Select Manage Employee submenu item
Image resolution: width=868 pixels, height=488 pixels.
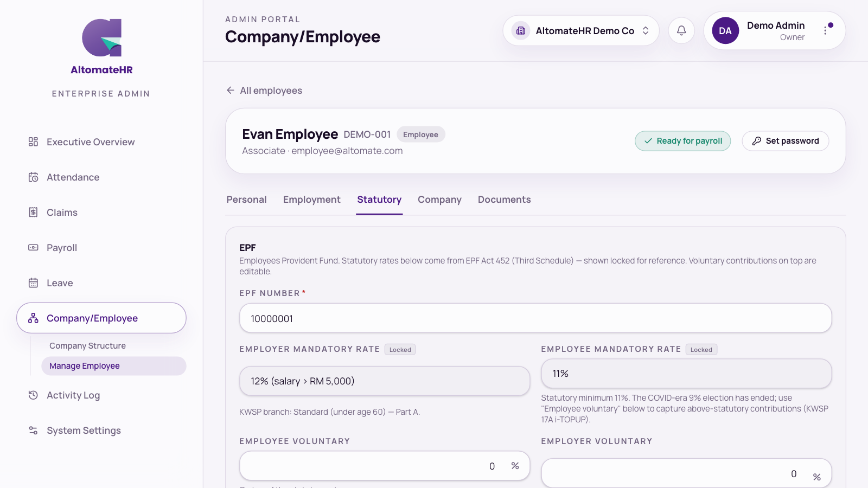(x=114, y=366)
